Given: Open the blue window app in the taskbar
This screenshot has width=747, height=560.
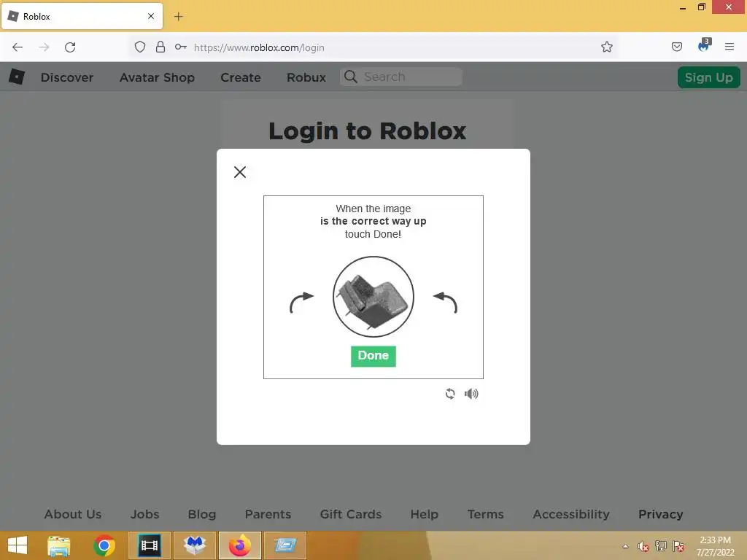Looking at the screenshot, I should tap(285, 545).
